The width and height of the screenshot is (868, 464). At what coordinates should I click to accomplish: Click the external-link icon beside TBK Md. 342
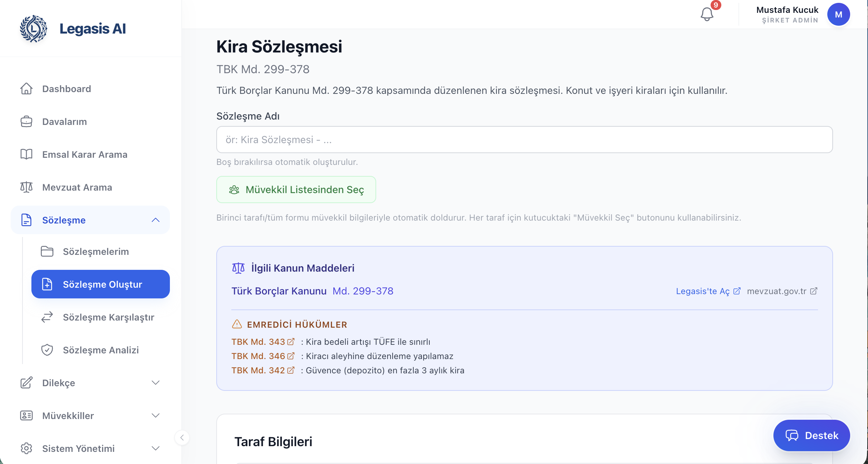pyautogui.click(x=291, y=370)
